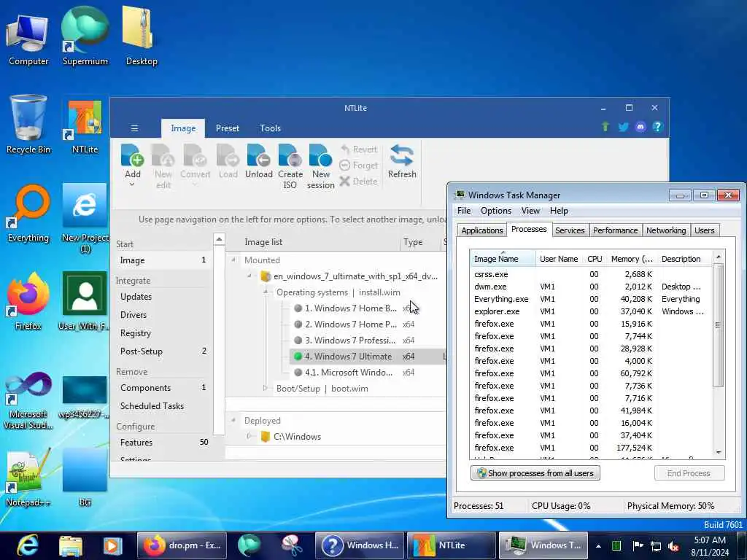Click Show processes from all users
Screen dimensions: 747x560
pos(535,472)
